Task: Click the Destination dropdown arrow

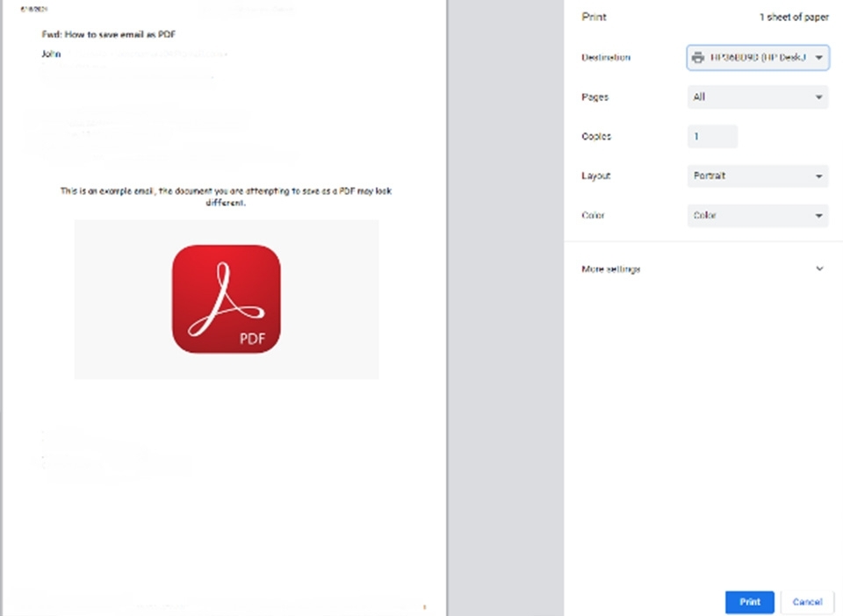Action: point(817,58)
